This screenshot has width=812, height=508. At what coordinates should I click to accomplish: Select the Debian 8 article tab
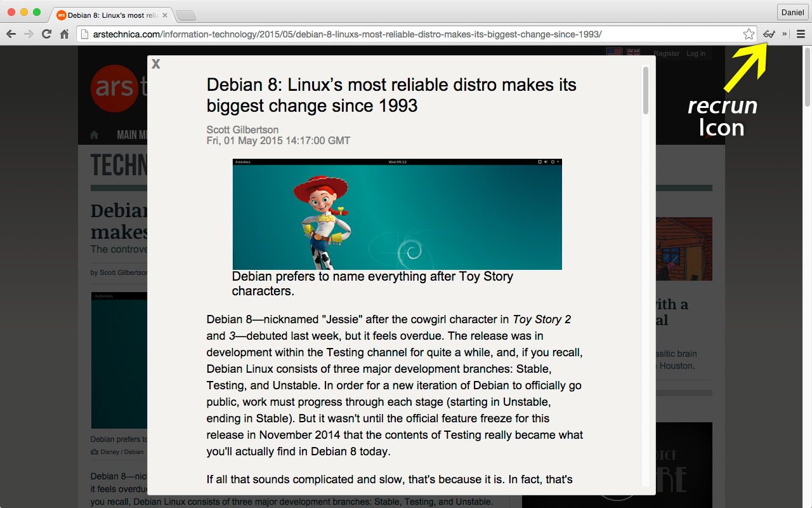pos(109,14)
